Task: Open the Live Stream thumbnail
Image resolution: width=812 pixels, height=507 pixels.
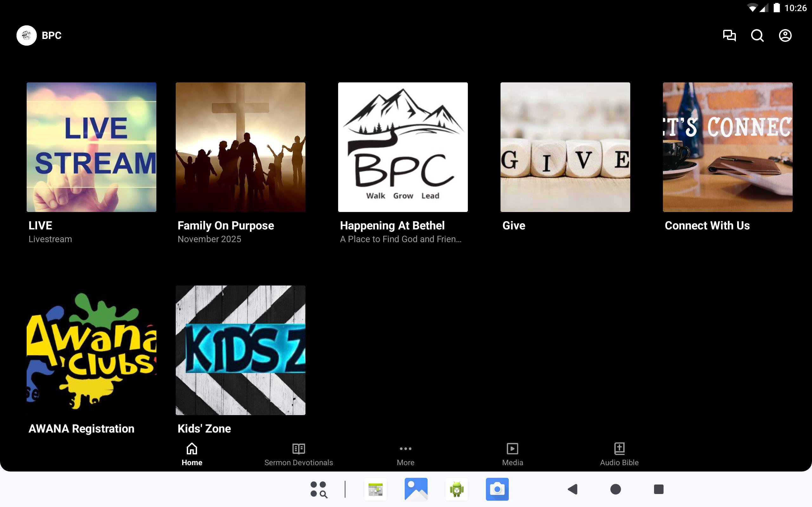Action: tap(91, 147)
